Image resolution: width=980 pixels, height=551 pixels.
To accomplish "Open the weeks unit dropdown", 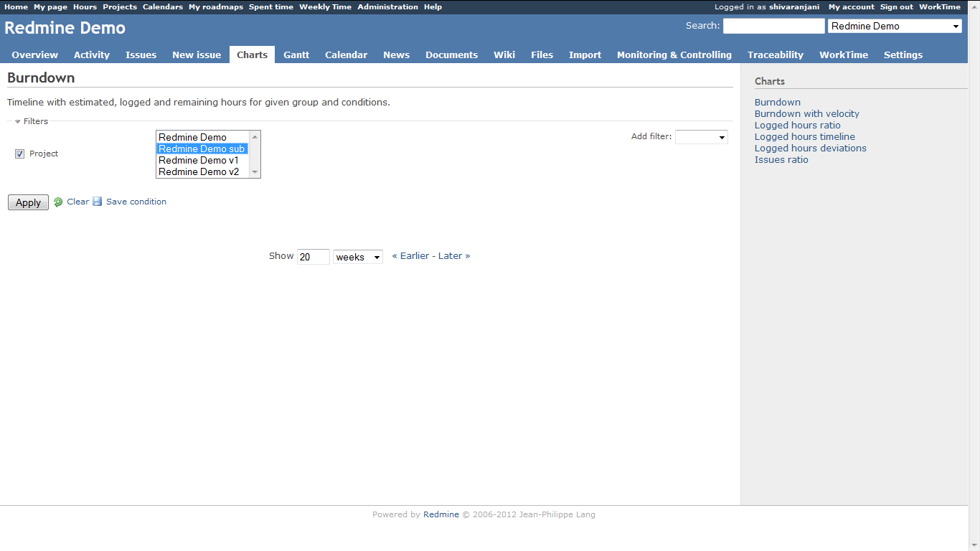I will click(358, 257).
